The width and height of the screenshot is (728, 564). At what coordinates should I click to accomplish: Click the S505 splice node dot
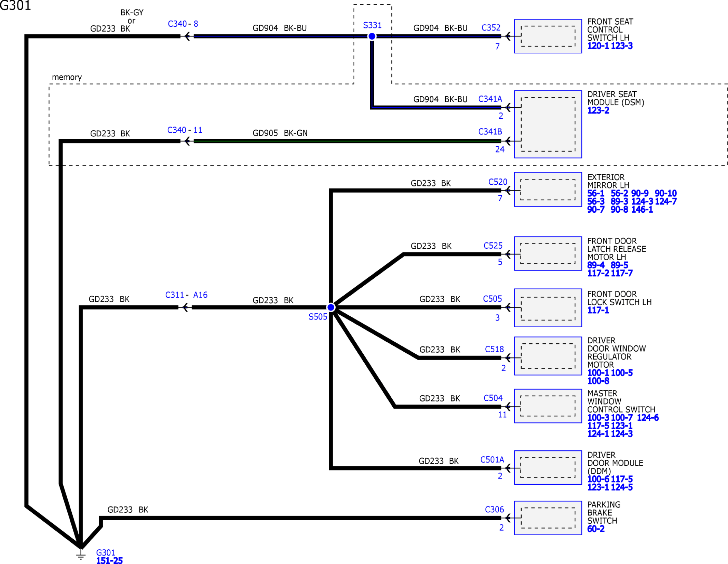click(x=331, y=307)
